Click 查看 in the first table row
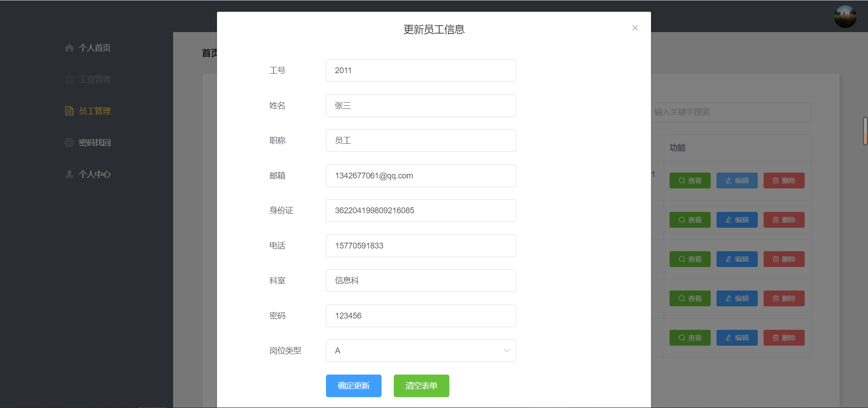This screenshot has height=408, width=868. click(x=690, y=181)
